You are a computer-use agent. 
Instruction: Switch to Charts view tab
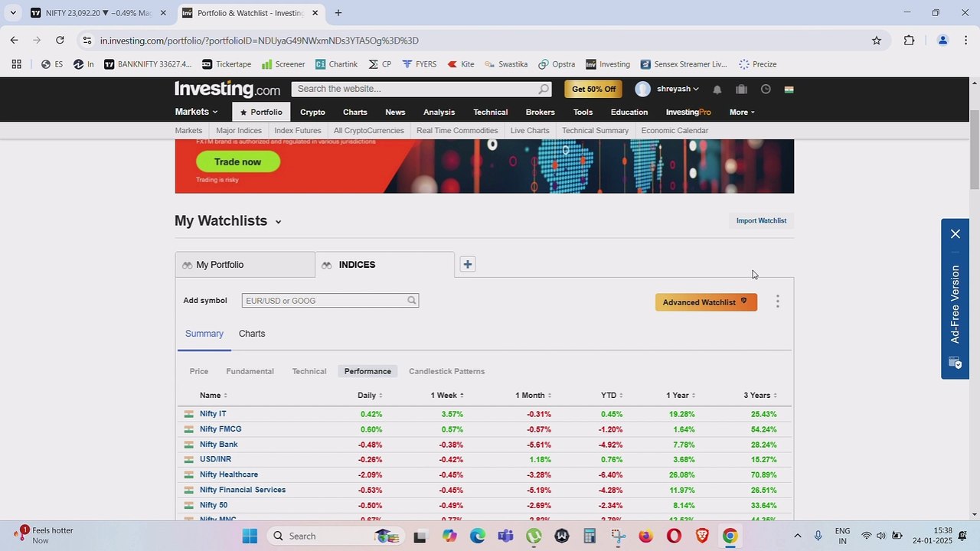click(252, 334)
